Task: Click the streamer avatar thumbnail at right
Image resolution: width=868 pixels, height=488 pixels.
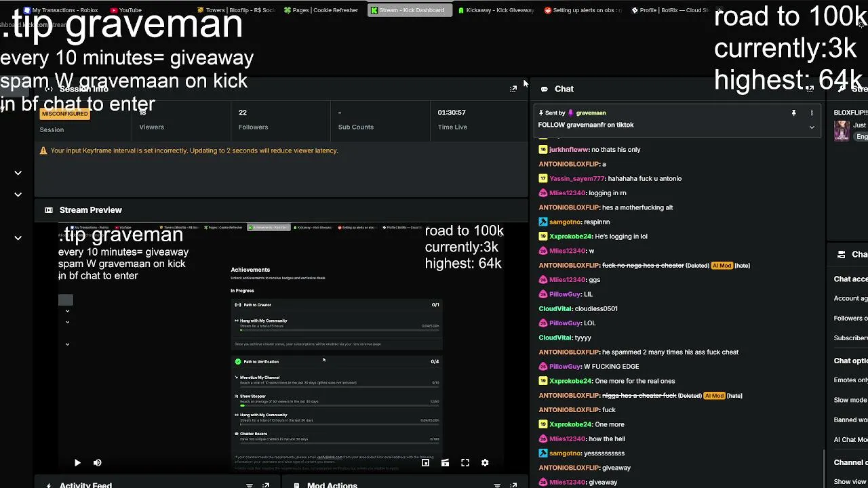Action: [x=842, y=131]
